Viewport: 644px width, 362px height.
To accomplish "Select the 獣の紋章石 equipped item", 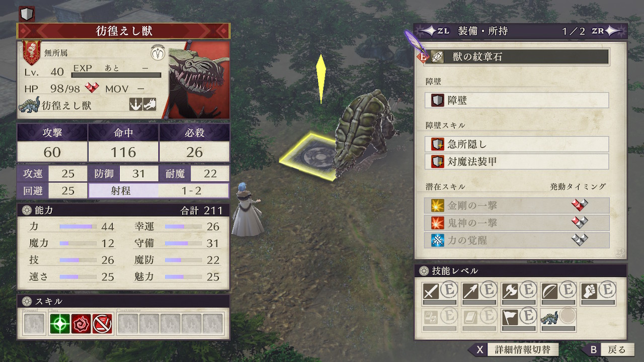I will coord(517,57).
